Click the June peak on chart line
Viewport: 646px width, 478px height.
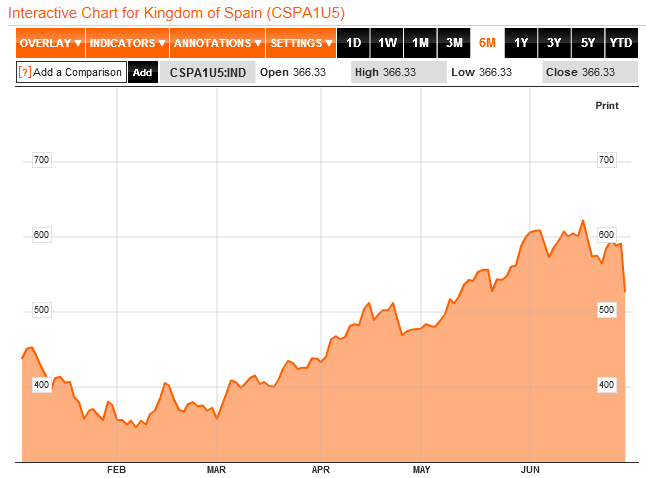point(583,221)
